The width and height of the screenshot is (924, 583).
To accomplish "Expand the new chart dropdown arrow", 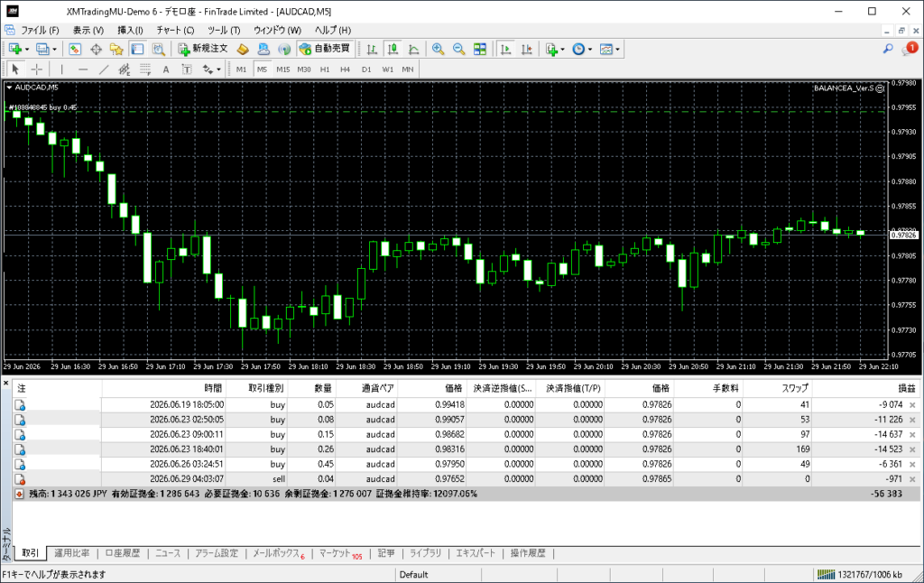I will click(27, 50).
